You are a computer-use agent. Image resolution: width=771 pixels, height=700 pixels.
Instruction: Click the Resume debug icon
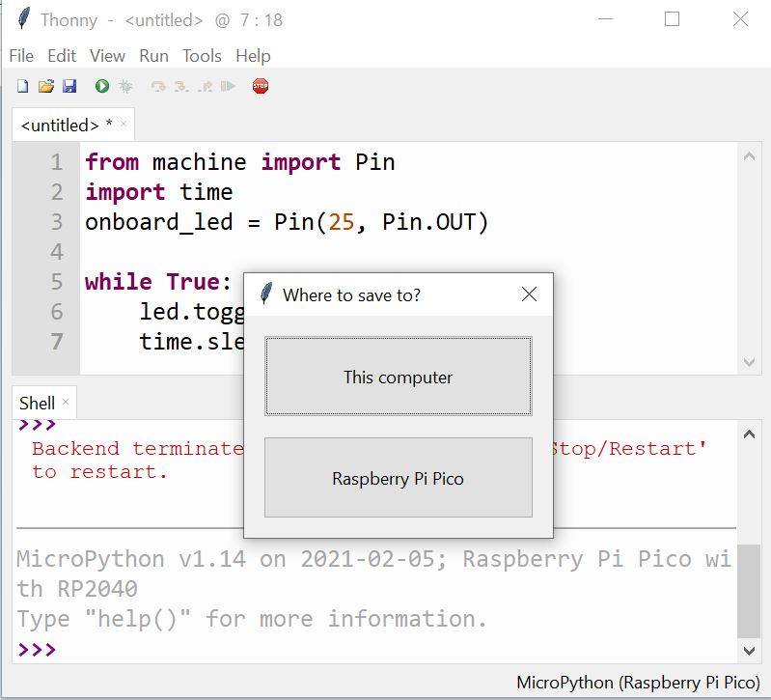pos(228,87)
